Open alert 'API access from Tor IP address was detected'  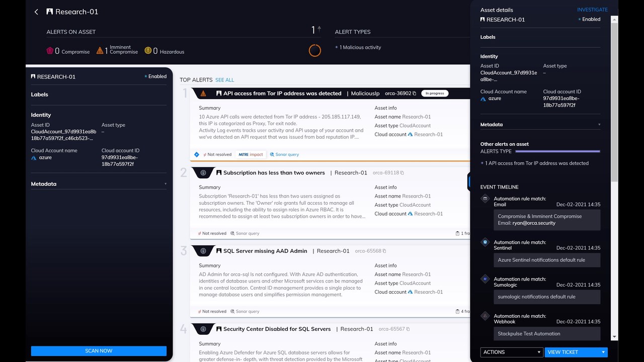(x=282, y=94)
